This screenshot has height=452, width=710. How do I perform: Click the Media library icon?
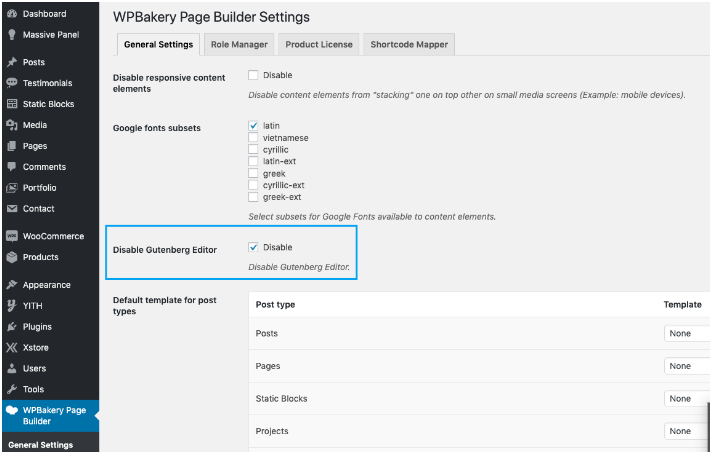tap(12, 125)
